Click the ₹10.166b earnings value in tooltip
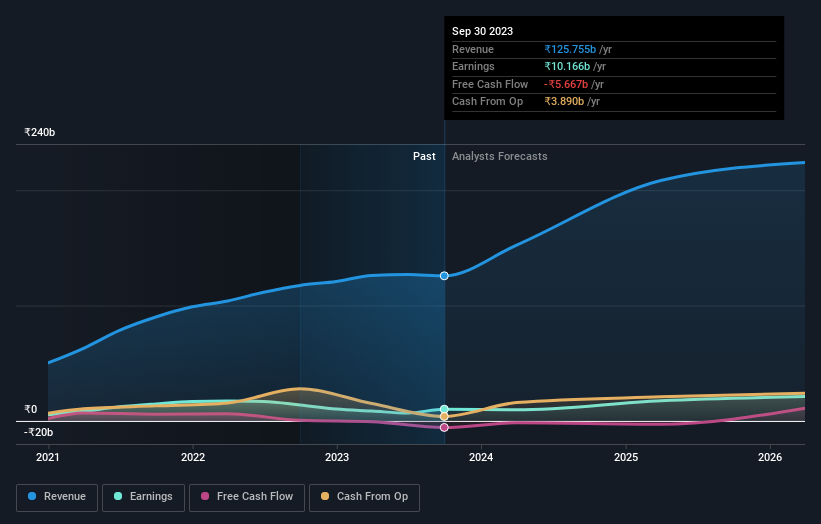 coord(567,66)
